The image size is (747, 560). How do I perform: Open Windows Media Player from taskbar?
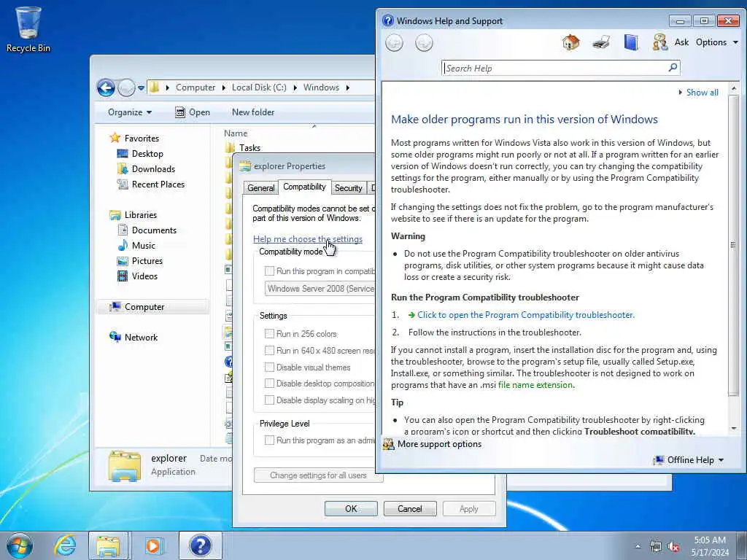pyautogui.click(x=153, y=545)
